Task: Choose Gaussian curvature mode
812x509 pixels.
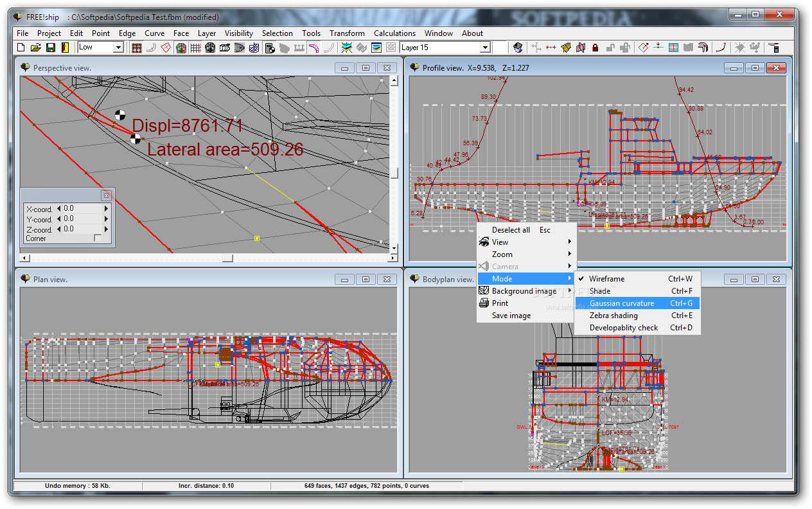Action: click(637, 303)
